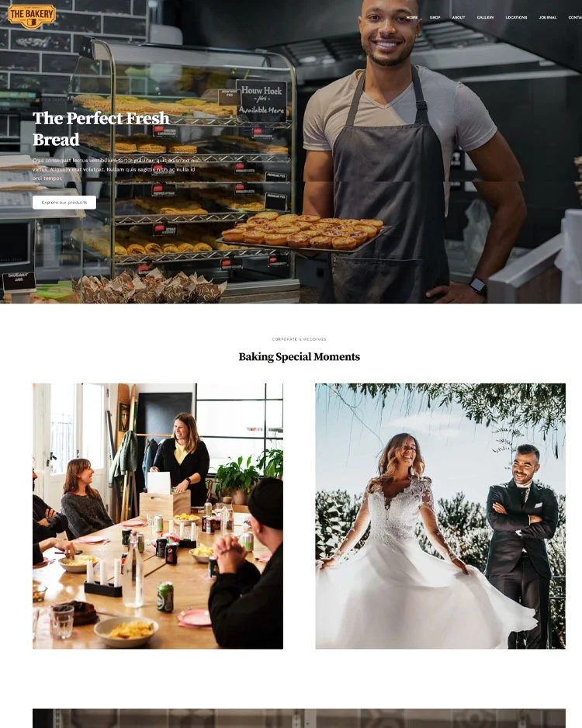Screen dimensions: 582x728
Task: Open the corporate lunch meeting photo
Action: coord(158,516)
